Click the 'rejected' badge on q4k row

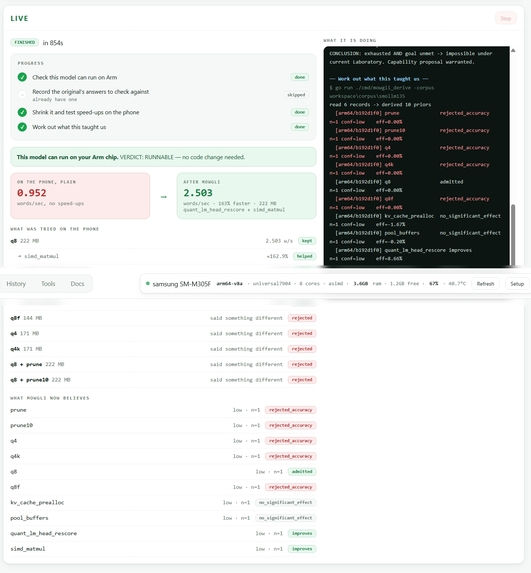point(302,349)
